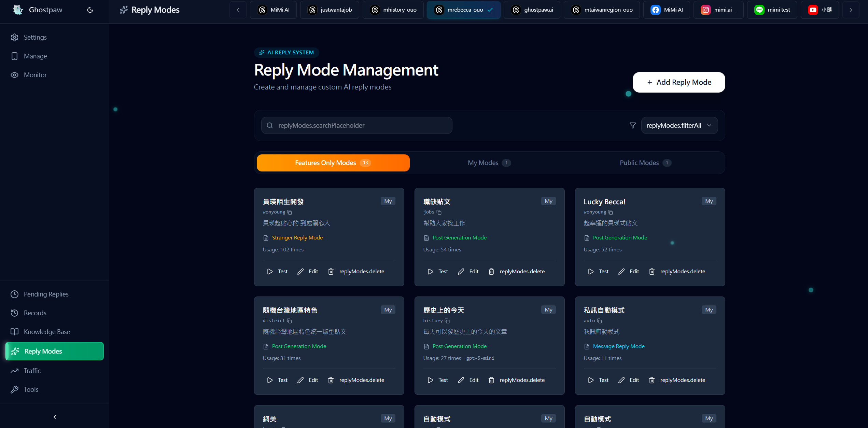Click the Test play icon on Lucky Becca!
Viewport: 868px width, 428px height.
click(x=591, y=272)
